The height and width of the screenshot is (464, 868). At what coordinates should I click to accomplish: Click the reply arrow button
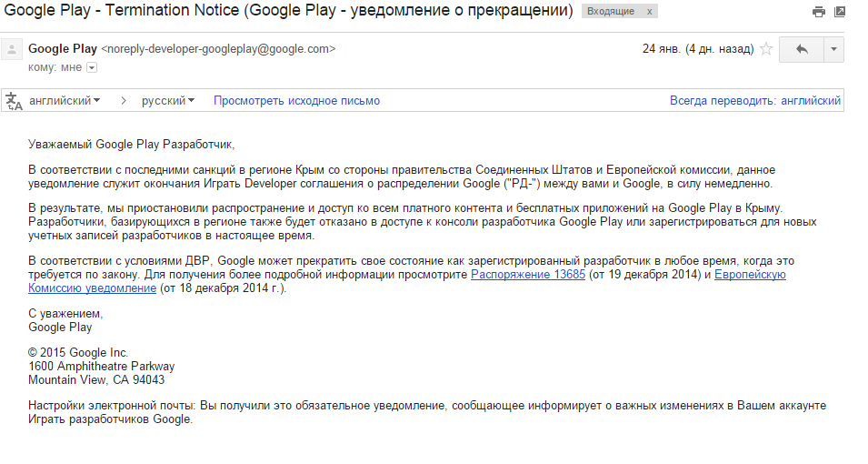click(x=802, y=49)
